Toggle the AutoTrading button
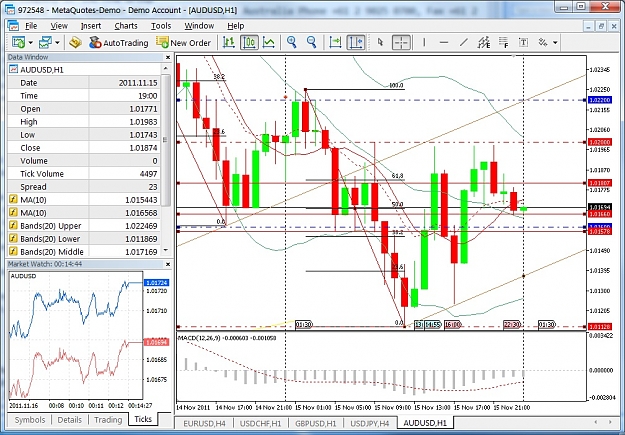The width and height of the screenshot is (625, 435). point(118,43)
